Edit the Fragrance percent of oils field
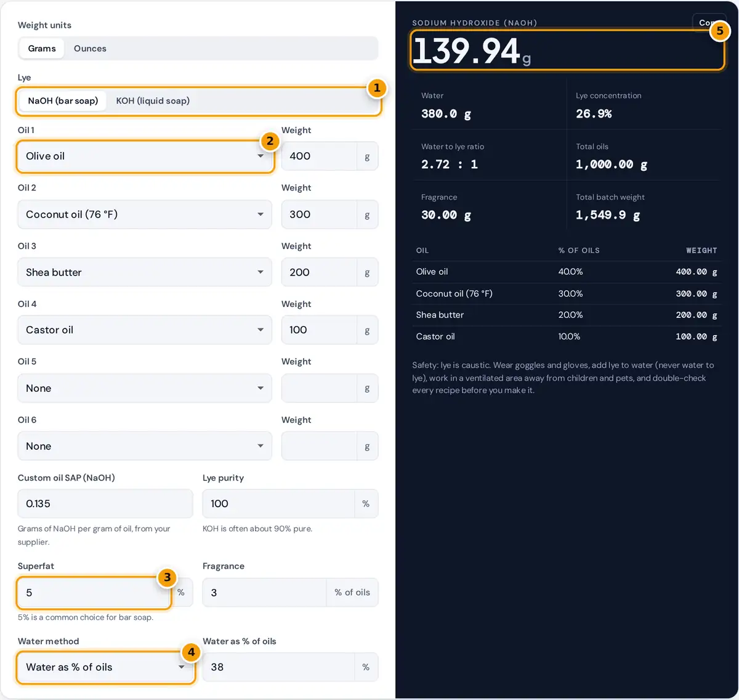Viewport: 739px width, 700px height. coord(264,593)
